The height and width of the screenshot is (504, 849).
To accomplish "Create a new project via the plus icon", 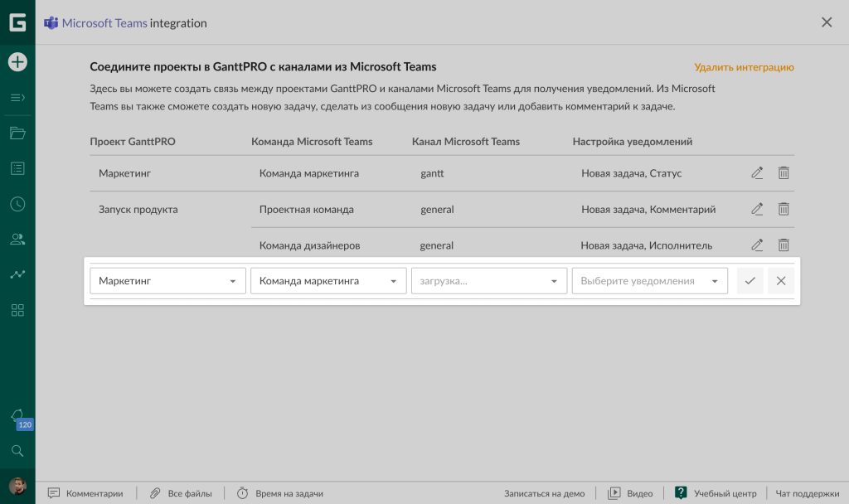I will 17,61.
